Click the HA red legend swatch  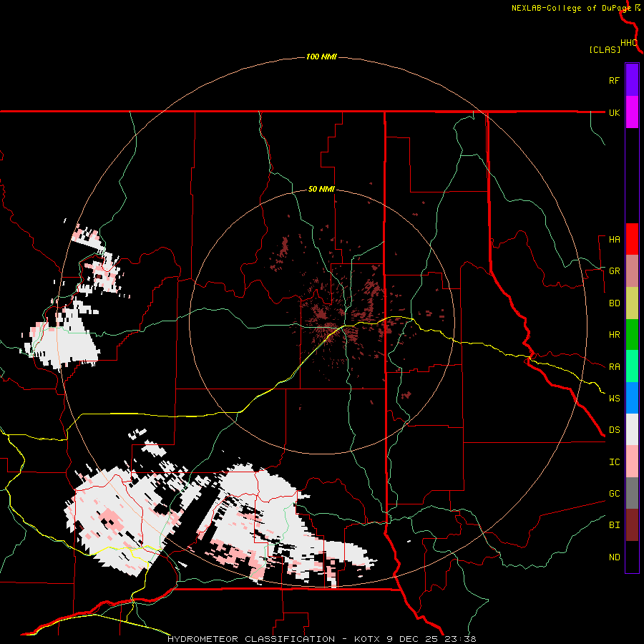[x=632, y=239]
